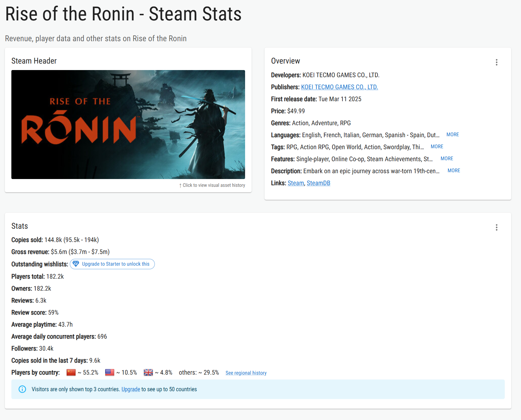
Task: Click the Steam Header card title
Action: coord(34,61)
